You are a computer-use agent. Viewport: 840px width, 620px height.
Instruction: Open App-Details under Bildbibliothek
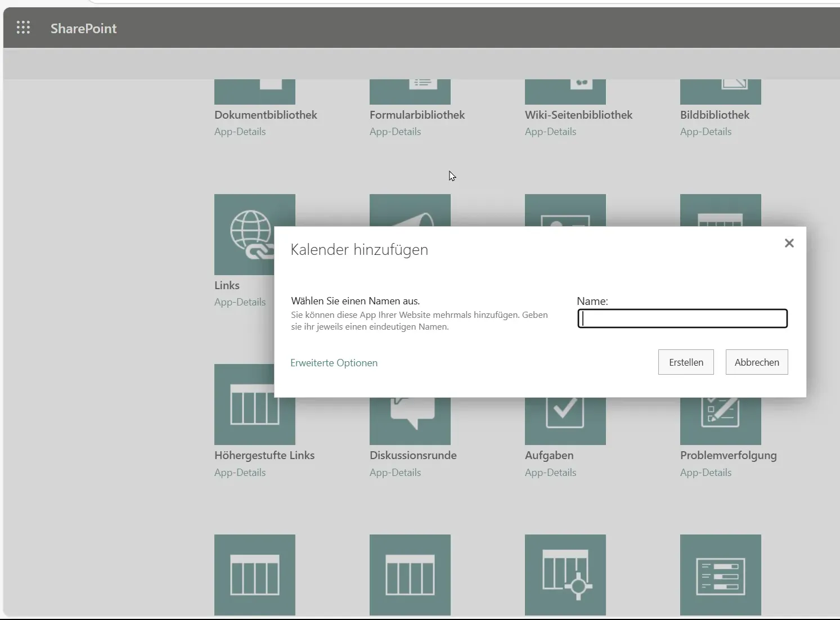click(706, 132)
